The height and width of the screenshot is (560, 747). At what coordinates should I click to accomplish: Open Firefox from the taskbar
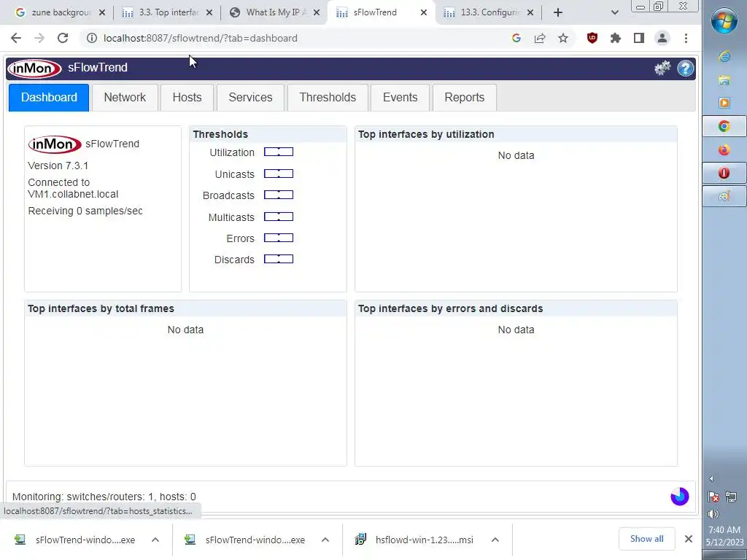click(724, 150)
